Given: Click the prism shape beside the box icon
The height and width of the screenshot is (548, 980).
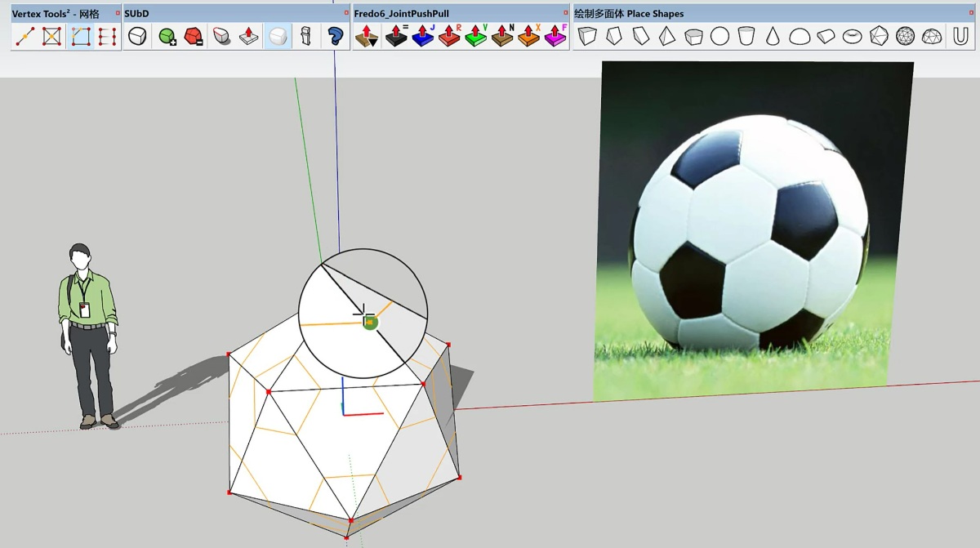Looking at the screenshot, I should coord(614,36).
